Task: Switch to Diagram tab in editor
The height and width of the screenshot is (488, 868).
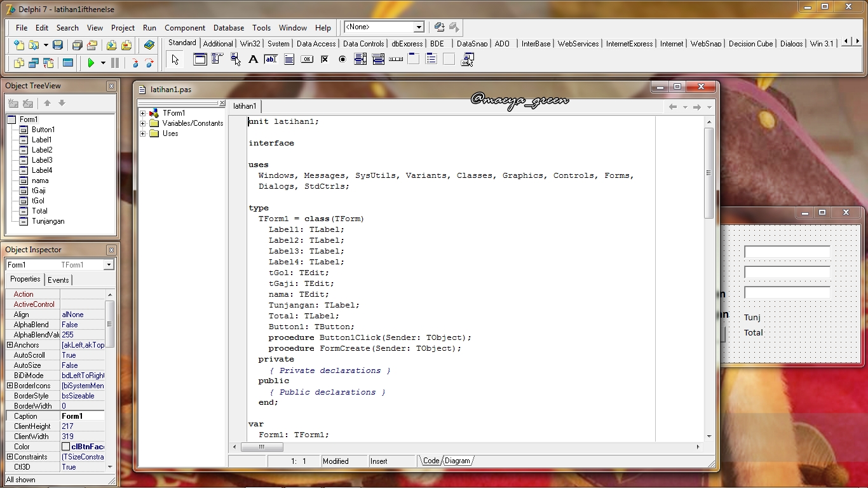Action: tap(458, 461)
